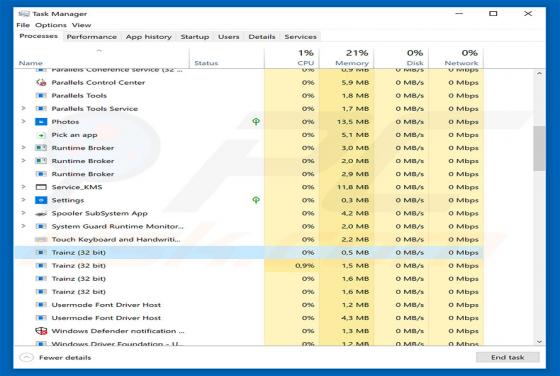
Task: Open the Options menu
Action: pyautogui.click(x=51, y=25)
